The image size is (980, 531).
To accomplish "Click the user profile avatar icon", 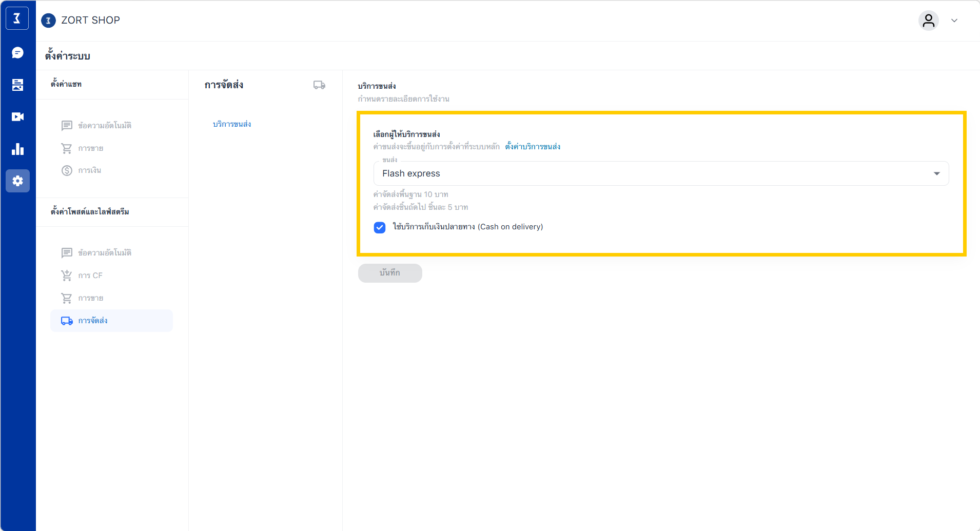I will (x=928, y=21).
